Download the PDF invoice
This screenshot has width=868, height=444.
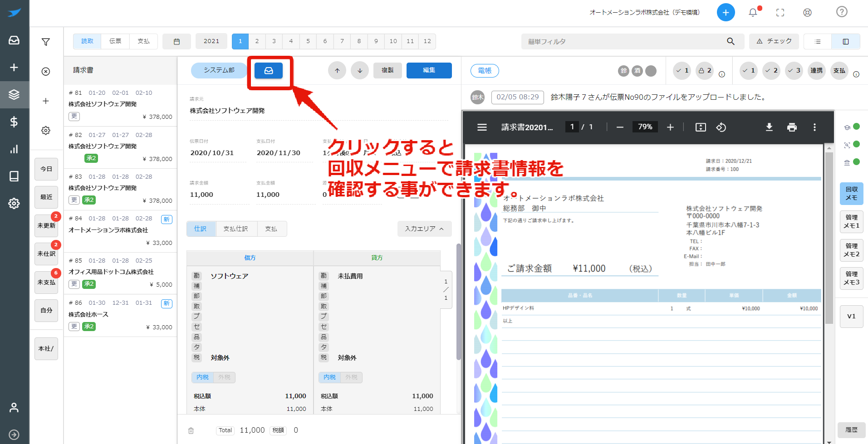click(x=769, y=127)
